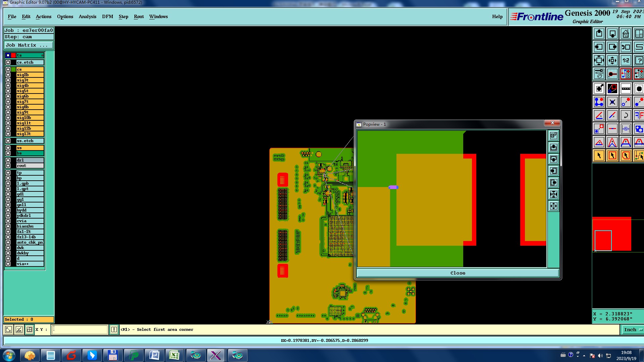Expand the ts layer row options
Image resolution: width=644 pixels, height=362 pixels.
click(42, 55)
